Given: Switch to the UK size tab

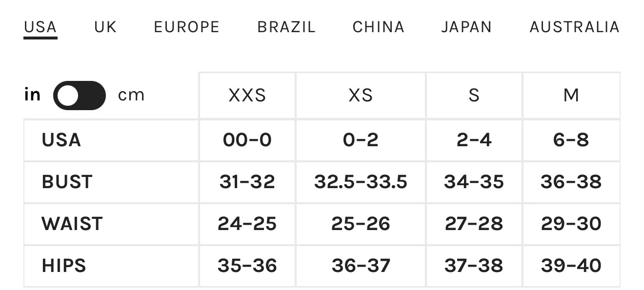Looking at the screenshot, I should (x=106, y=27).
